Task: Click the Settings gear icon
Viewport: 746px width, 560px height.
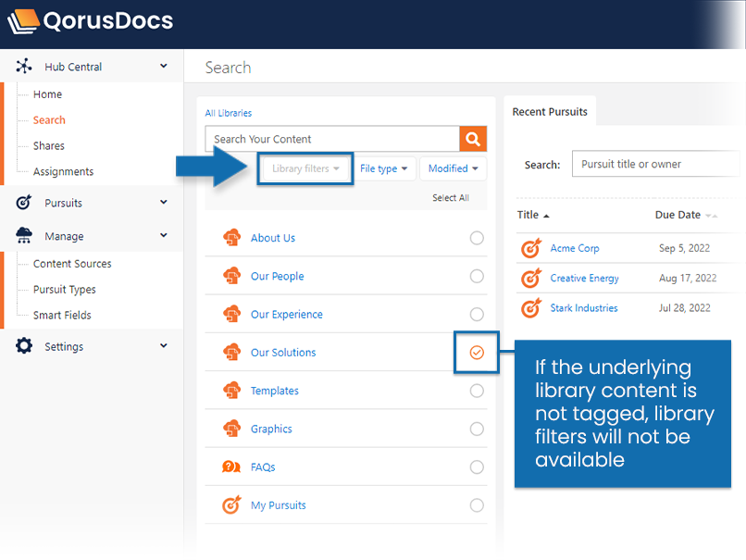Action: [24, 346]
